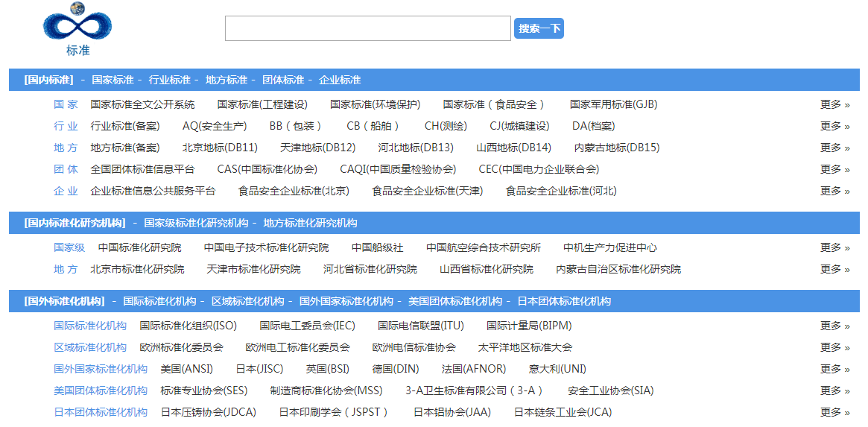Viewport: 868px width, 427px height.
Task: Click inside the search text box
Action: (367, 28)
